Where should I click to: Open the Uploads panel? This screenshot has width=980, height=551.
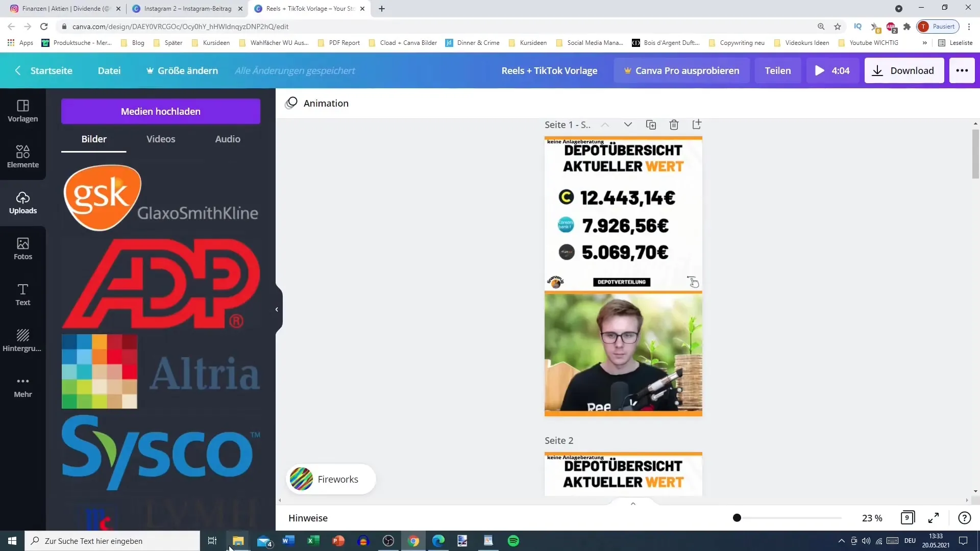(22, 203)
